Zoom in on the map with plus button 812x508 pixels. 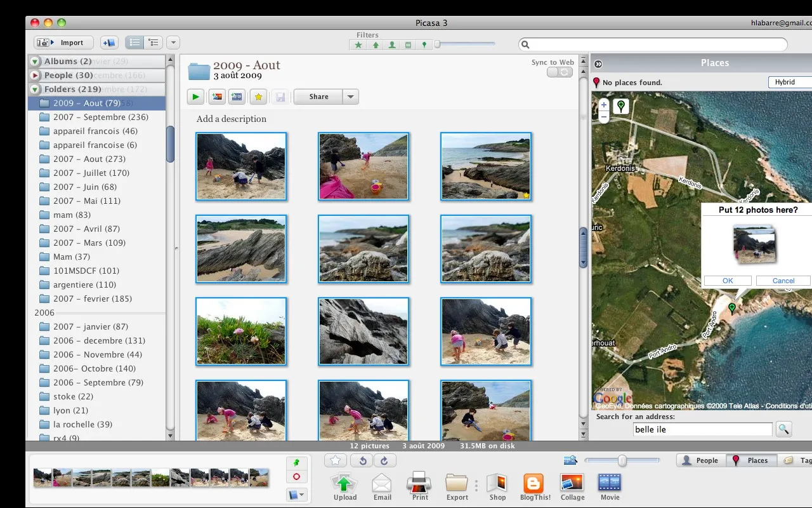click(x=604, y=105)
